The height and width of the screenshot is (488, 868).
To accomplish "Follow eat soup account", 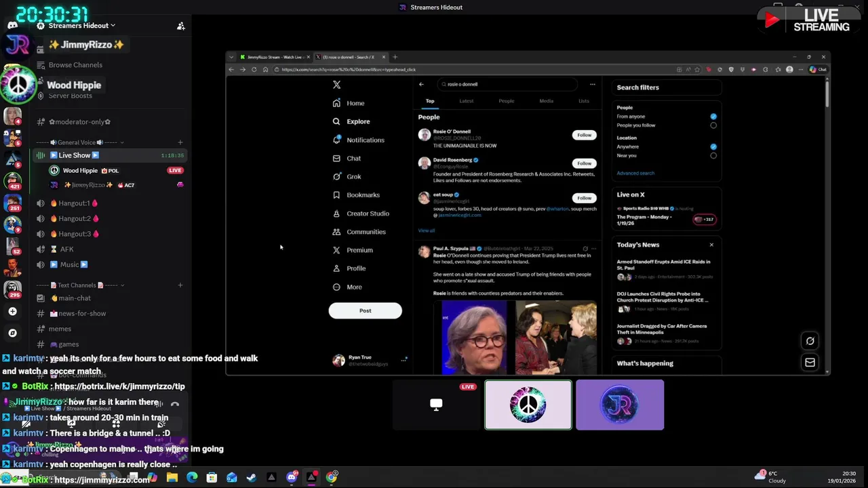I will 584,198.
